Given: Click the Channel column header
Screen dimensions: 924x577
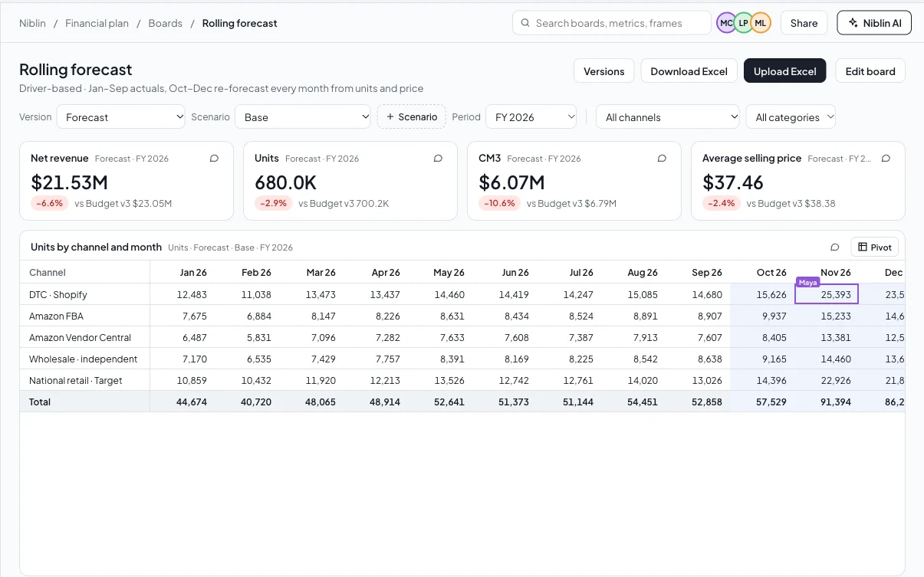Looking at the screenshot, I should pyautogui.click(x=48, y=272).
